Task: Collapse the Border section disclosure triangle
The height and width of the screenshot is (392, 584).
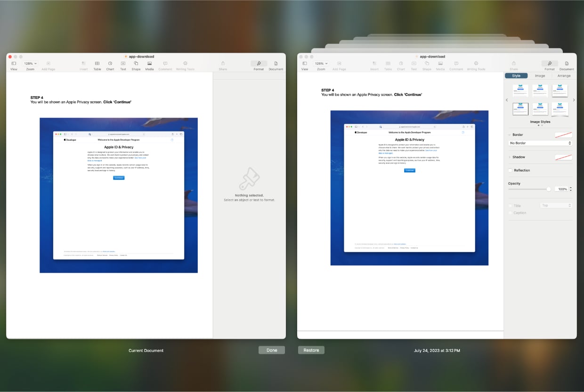Action: click(x=510, y=135)
